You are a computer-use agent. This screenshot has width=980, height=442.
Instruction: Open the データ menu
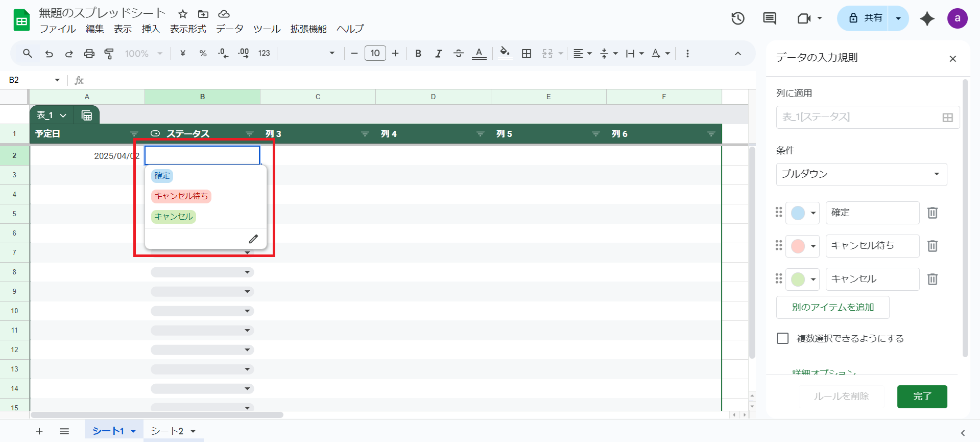[x=229, y=29]
